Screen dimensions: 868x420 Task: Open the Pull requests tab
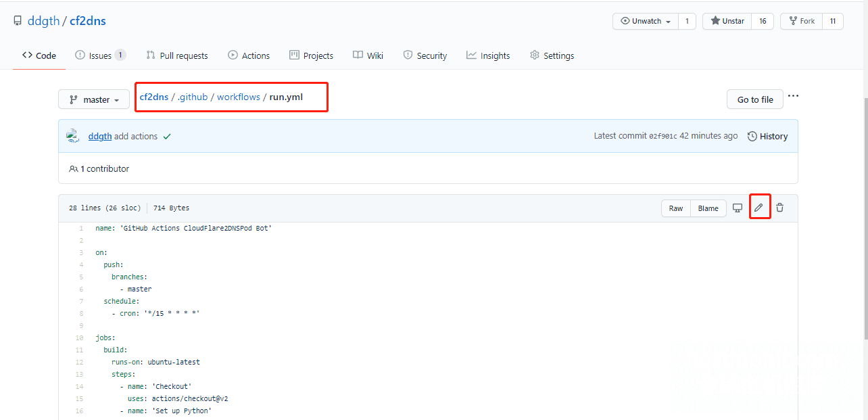177,55
